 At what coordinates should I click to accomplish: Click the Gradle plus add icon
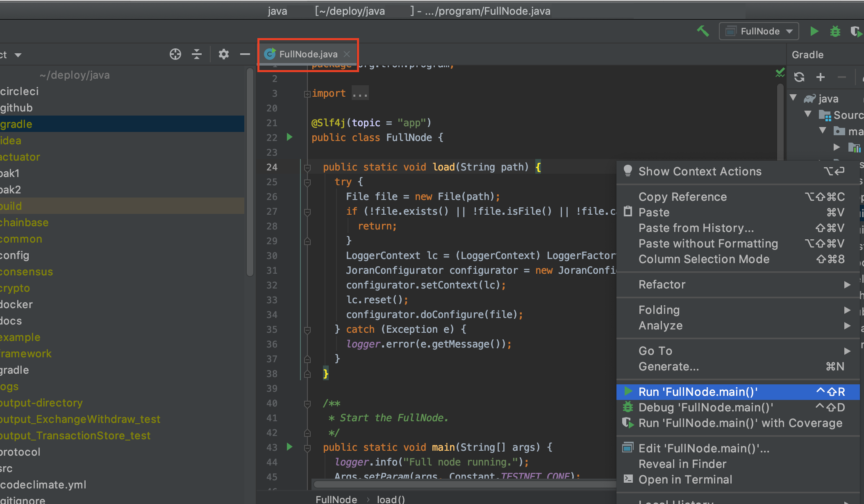tap(820, 77)
